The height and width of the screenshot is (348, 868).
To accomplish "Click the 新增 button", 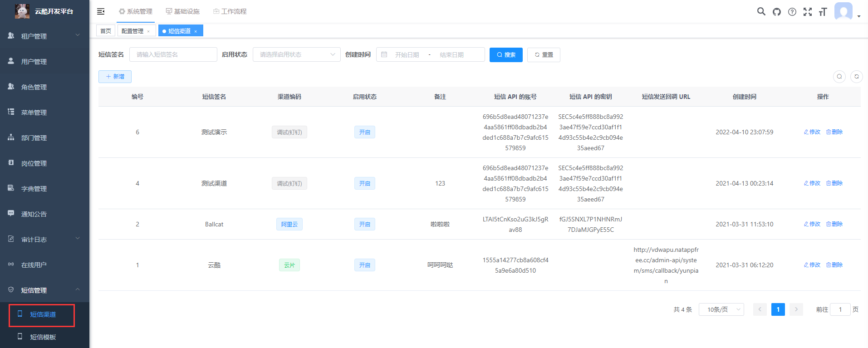I will pyautogui.click(x=115, y=77).
